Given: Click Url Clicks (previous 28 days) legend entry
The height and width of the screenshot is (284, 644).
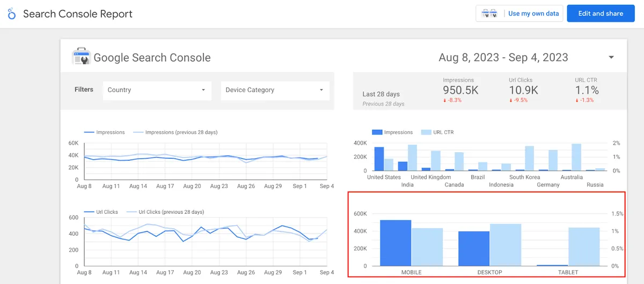Looking at the screenshot, I should coord(165,212).
